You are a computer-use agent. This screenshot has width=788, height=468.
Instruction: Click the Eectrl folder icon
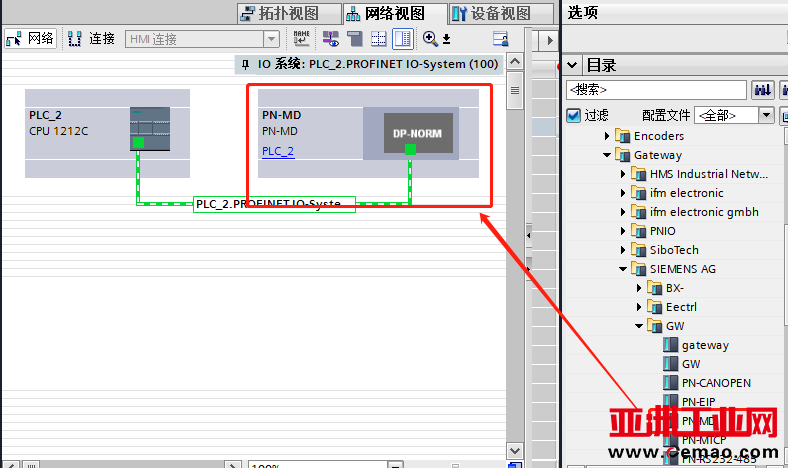click(x=654, y=307)
